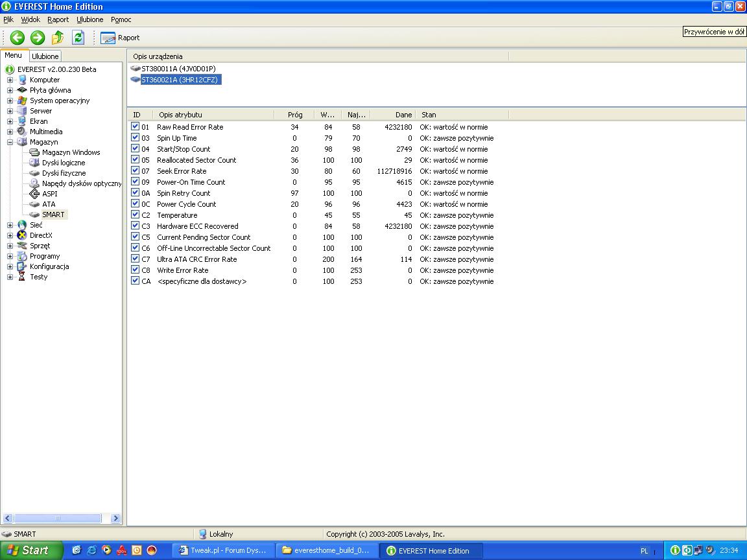Screen dimensions: 747x560
Task: Sort by the Dane column header
Action: click(392, 115)
